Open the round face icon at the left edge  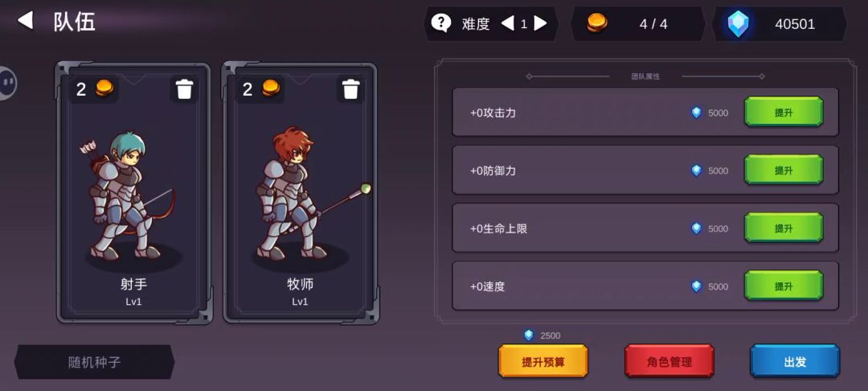(8, 83)
